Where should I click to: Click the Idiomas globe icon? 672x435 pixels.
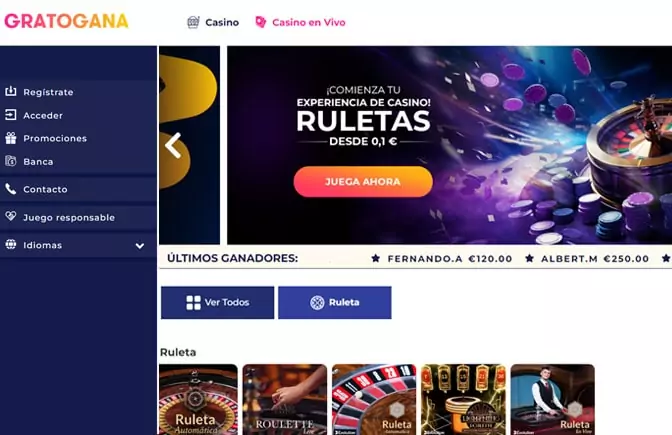tap(11, 244)
